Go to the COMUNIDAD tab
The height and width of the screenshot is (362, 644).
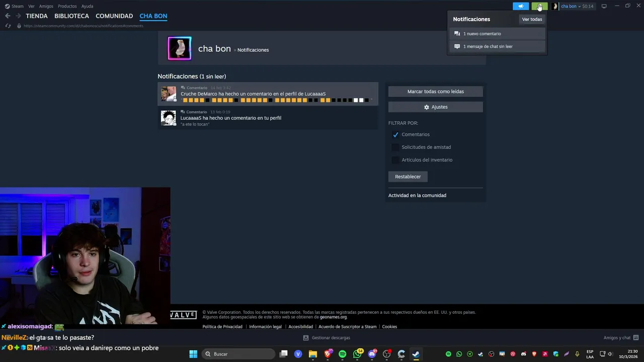[114, 16]
